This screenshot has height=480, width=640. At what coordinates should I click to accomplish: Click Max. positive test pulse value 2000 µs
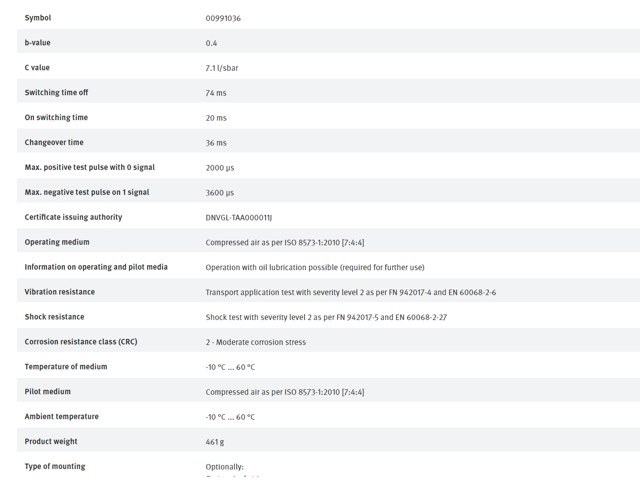click(220, 168)
